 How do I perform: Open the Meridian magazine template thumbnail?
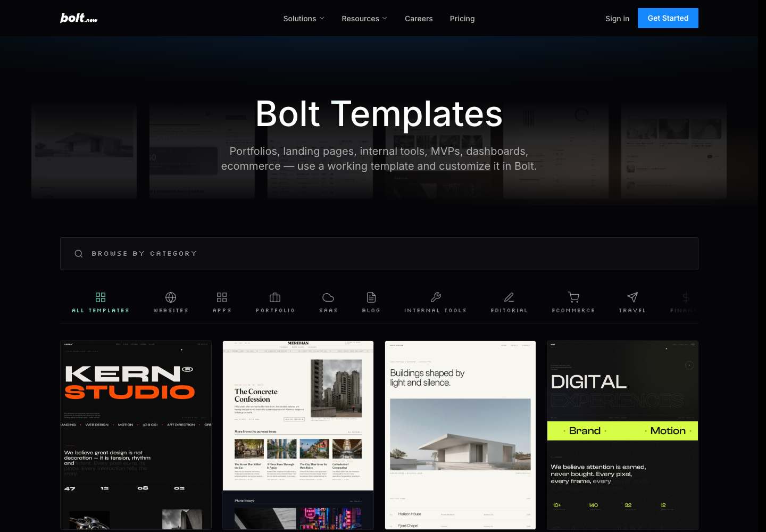(x=298, y=435)
